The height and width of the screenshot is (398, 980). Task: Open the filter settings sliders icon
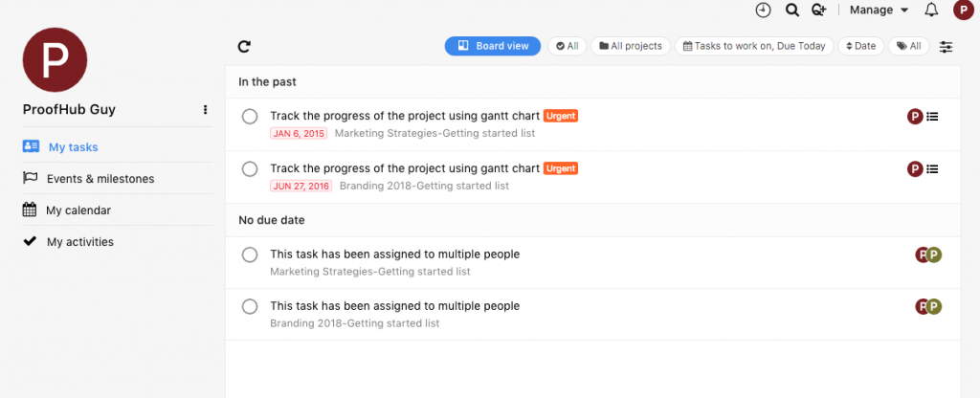tap(947, 46)
